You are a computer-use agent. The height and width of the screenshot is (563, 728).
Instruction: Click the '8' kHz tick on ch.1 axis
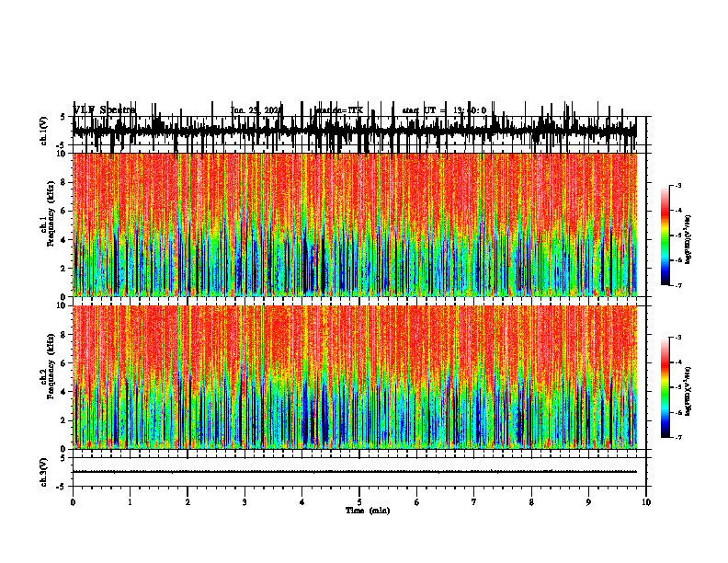pyautogui.click(x=64, y=182)
